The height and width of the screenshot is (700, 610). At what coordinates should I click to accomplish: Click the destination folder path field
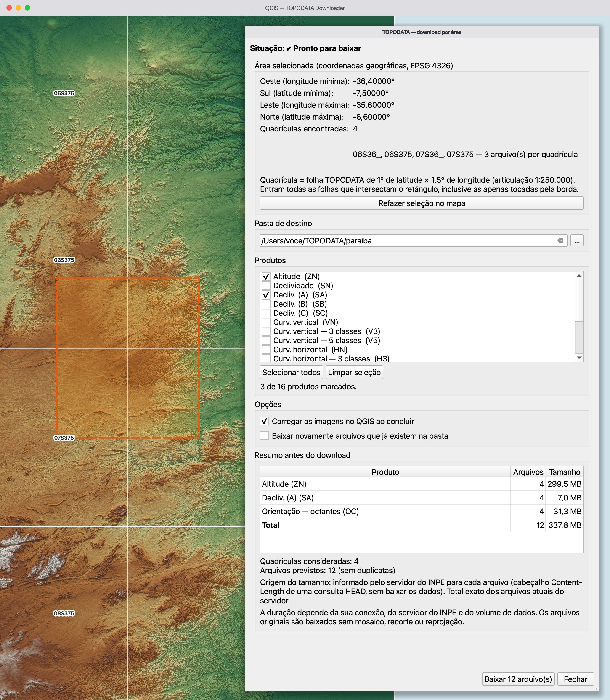point(413,240)
